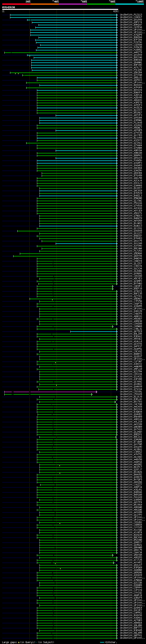Click label UniRef100_Q28TJ7
The width and height of the screenshot is (146, 644).
point(131,470)
